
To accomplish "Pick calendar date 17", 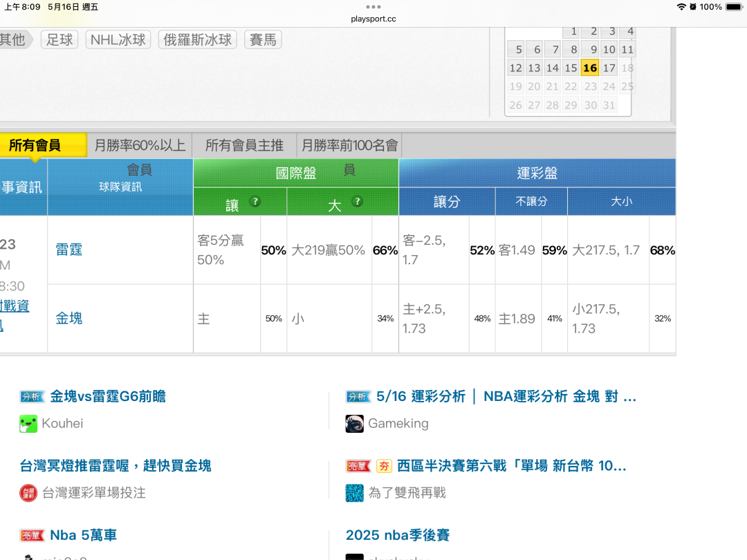I will [x=609, y=68].
